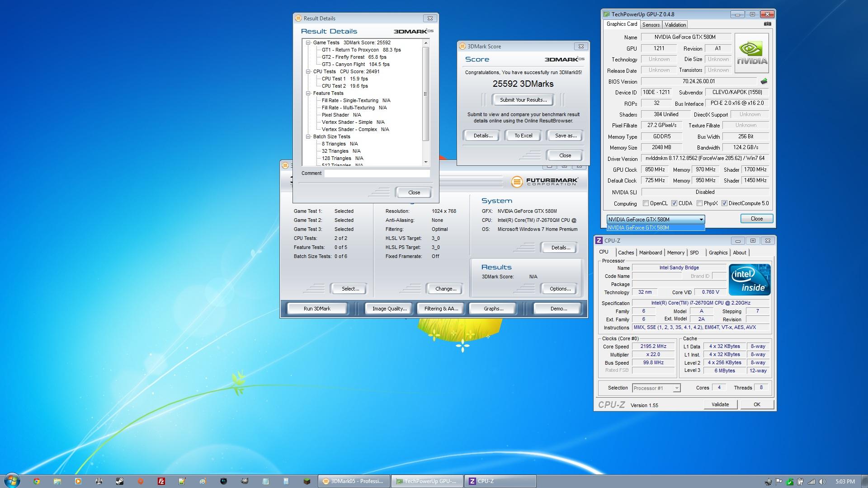
Task: Click the NVIDIA logo in GPU-Z
Action: coord(752,53)
